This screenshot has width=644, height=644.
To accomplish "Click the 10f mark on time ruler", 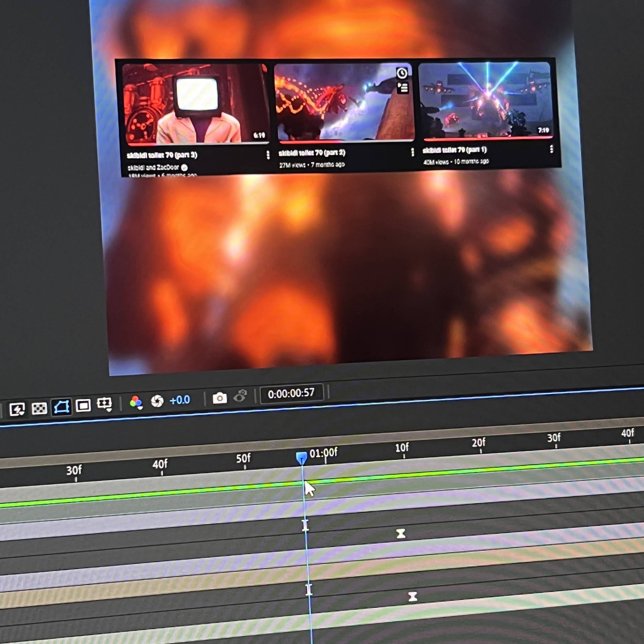I will [x=402, y=448].
